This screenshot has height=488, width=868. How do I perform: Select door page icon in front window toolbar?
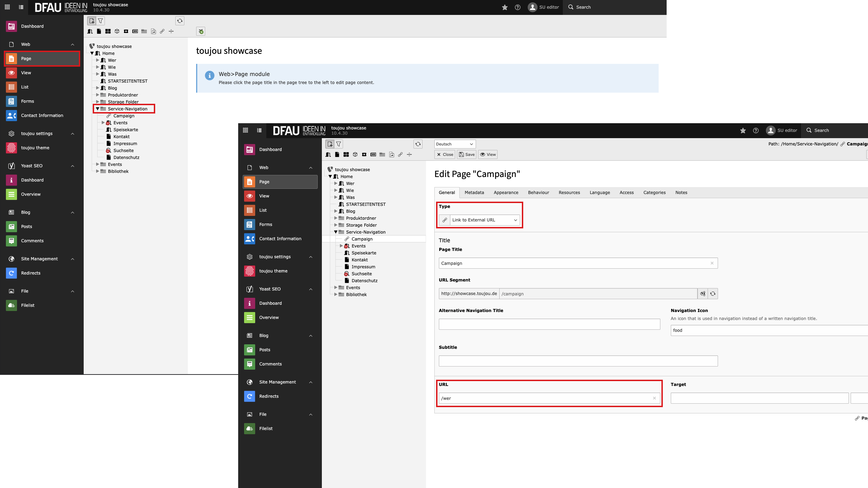point(328,154)
